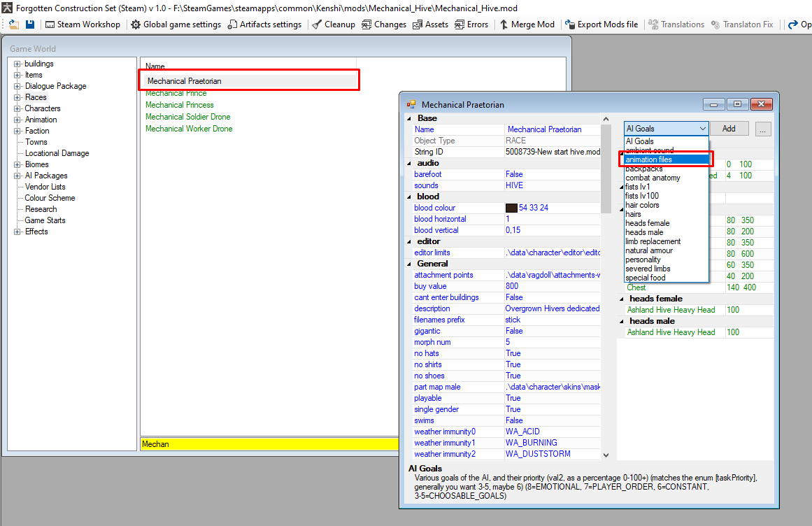Click the open mod file icon

pyautogui.click(x=13, y=24)
